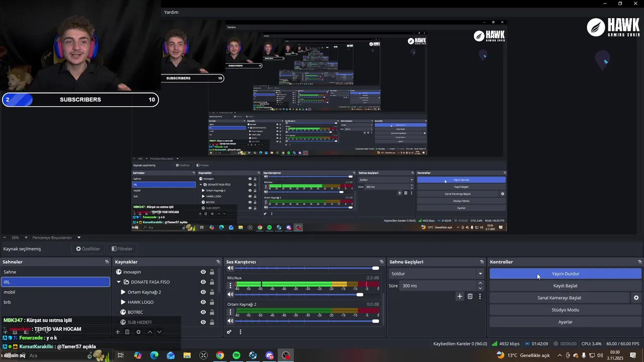Lock toggle for HAWK LOGO source
Viewport: 644px width, 362px height.
pos(212,302)
